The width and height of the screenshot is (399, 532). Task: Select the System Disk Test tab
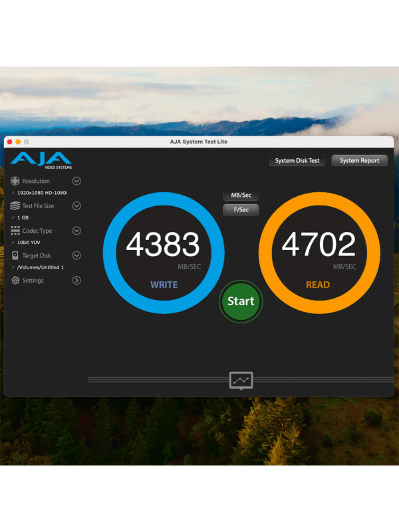[297, 160]
